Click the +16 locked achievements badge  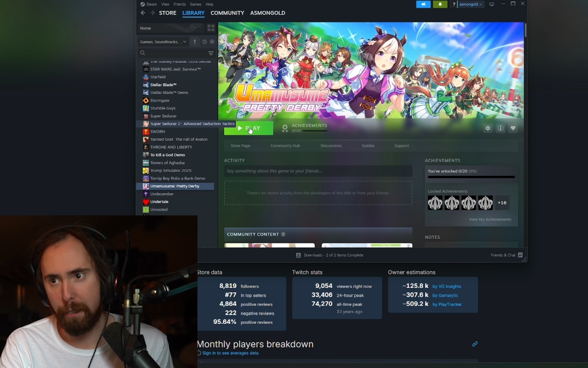(x=502, y=203)
